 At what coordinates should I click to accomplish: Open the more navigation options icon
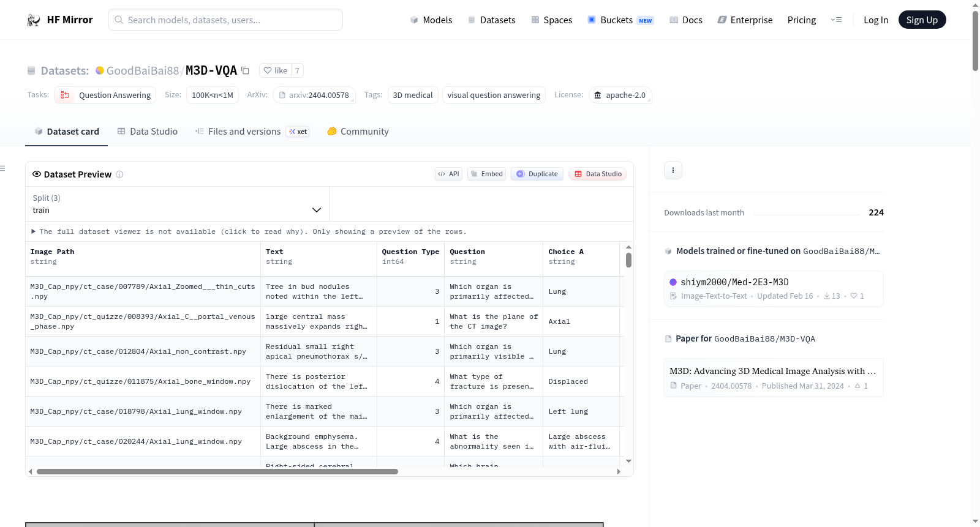pos(836,20)
